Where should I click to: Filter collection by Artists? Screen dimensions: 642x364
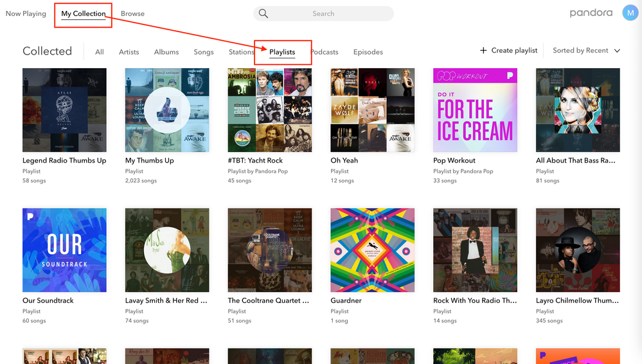click(129, 52)
